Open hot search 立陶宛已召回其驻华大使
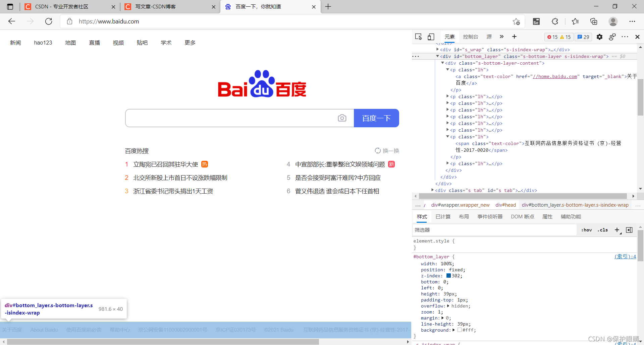This screenshot has height=345, width=644. [x=166, y=164]
